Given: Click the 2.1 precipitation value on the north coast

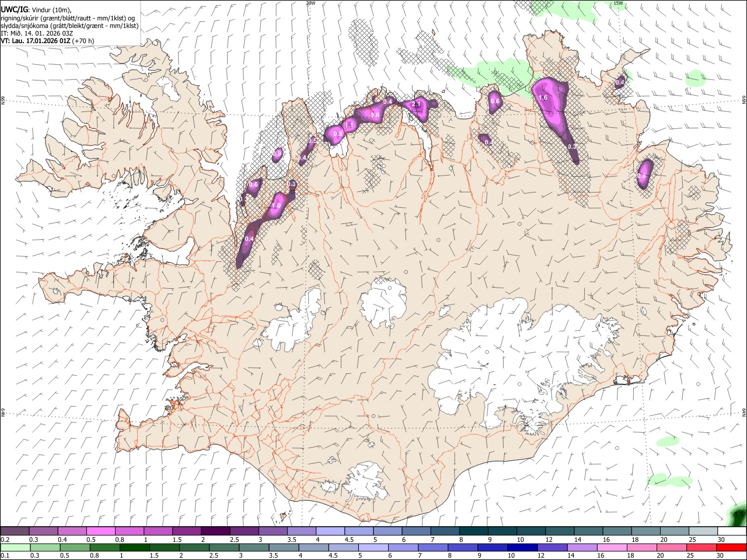Looking at the screenshot, I should tap(416, 104).
